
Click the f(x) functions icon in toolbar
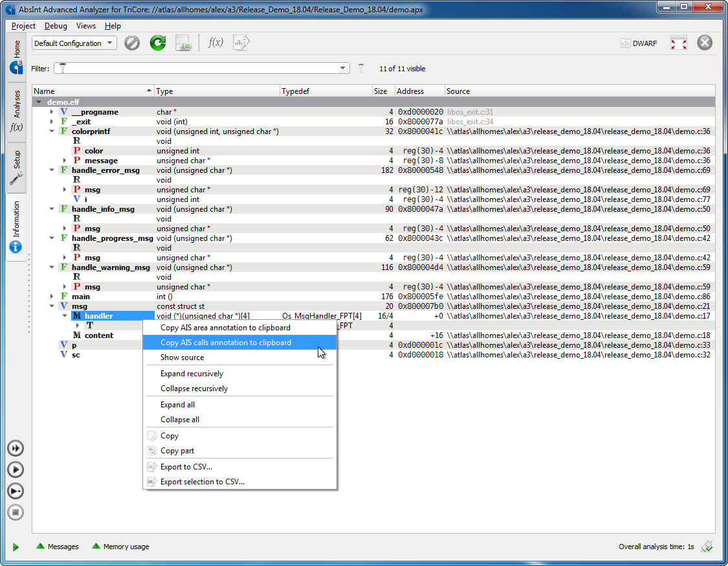(215, 43)
